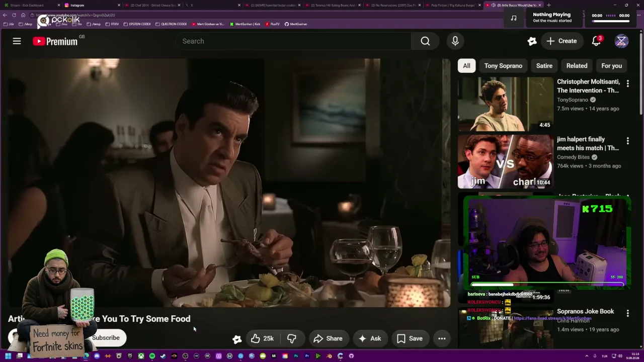Open GitHub Desktop from the taskbar

[x=351, y=356]
